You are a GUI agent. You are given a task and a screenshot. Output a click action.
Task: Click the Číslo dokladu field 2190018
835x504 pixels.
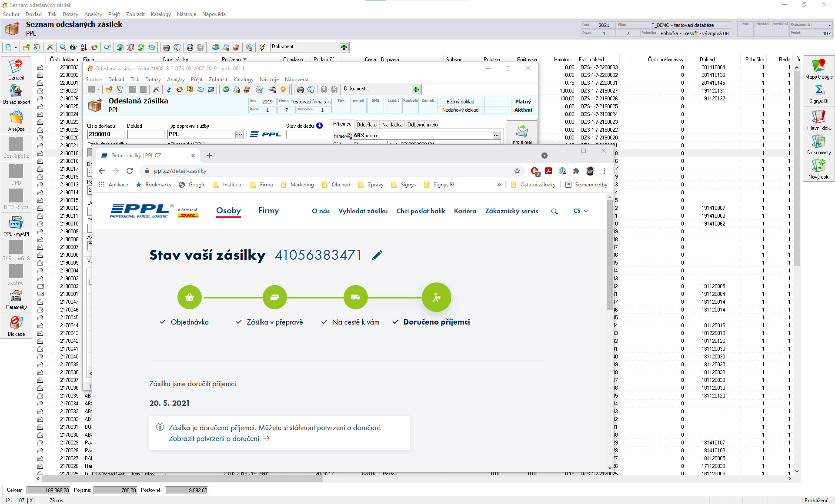(106, 134)
